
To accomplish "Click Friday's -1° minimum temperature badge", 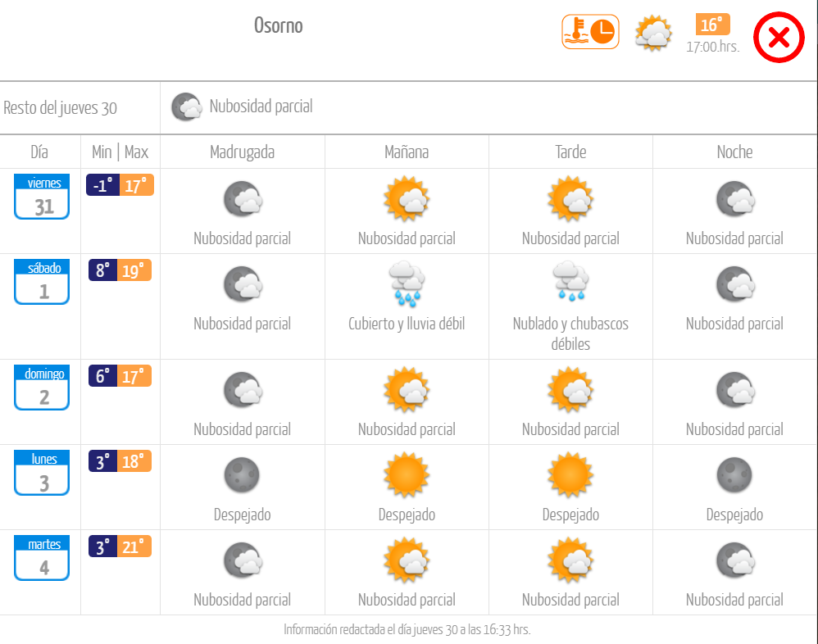I will tap(102, 185).
